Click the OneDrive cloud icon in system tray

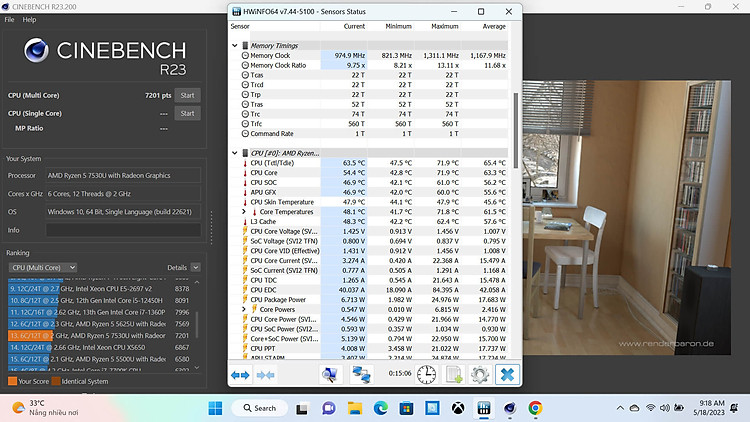click(635, 408)
